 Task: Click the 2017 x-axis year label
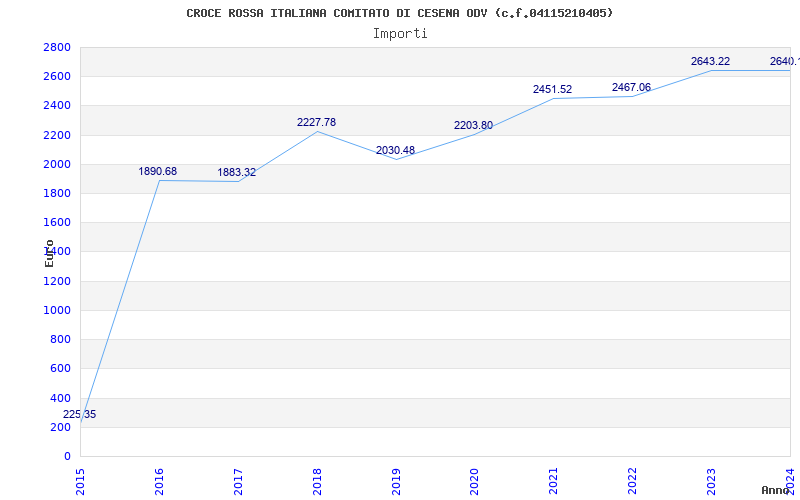238,482
